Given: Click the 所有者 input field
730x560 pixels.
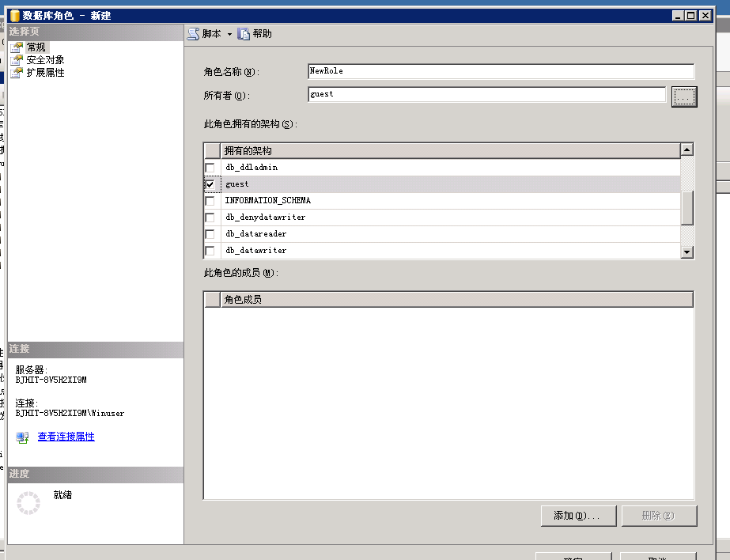Looking at the screenshot, I should click(x=486, y=94).
